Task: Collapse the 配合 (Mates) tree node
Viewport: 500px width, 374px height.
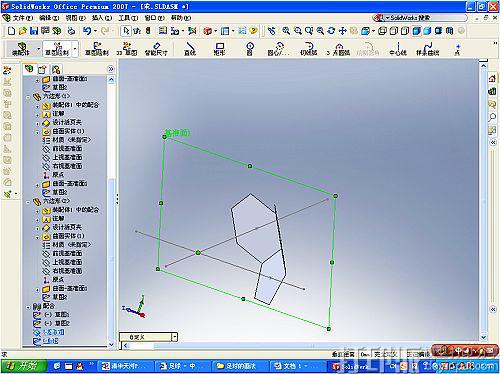Action: 28,306
